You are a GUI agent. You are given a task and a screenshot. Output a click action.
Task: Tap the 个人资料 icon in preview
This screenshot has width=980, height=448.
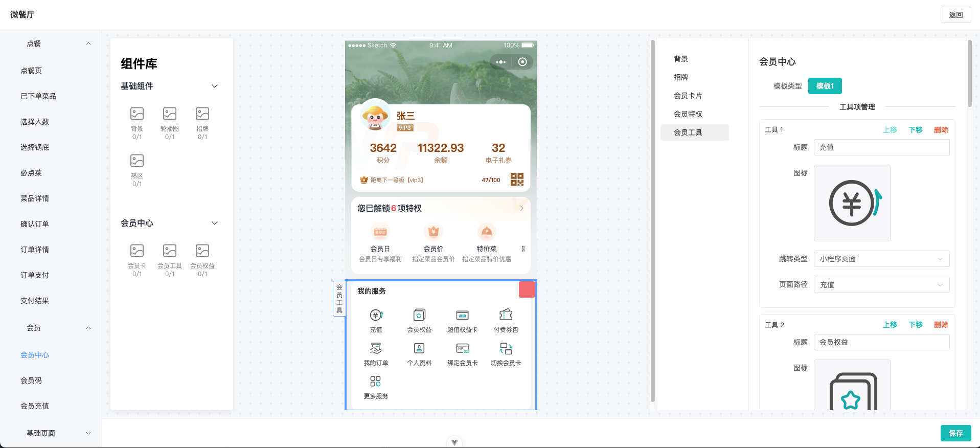pos(419,348)
